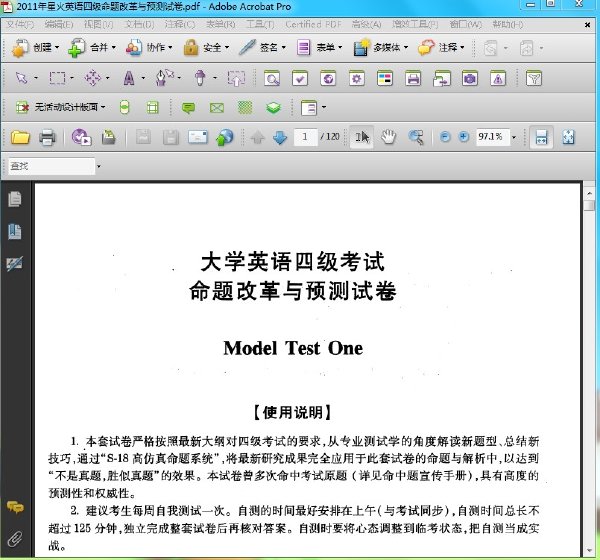The image size is (600, 560).
Task: Click the gear action panel icon
Action: pyautogui.click(x=357, y=78)
